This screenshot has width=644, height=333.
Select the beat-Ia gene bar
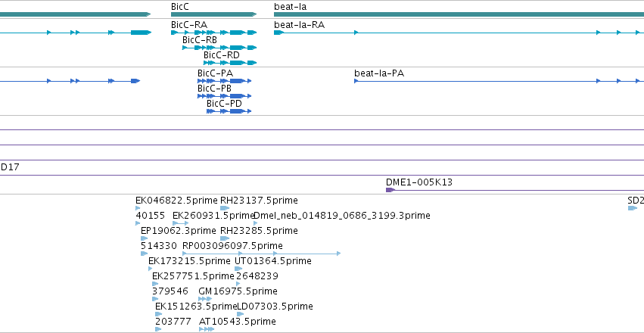[459, 14]
